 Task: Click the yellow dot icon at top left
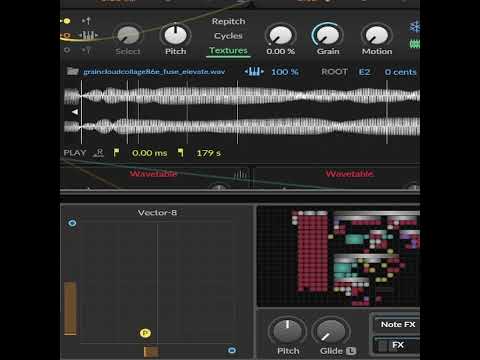click(x=67, y=21)
